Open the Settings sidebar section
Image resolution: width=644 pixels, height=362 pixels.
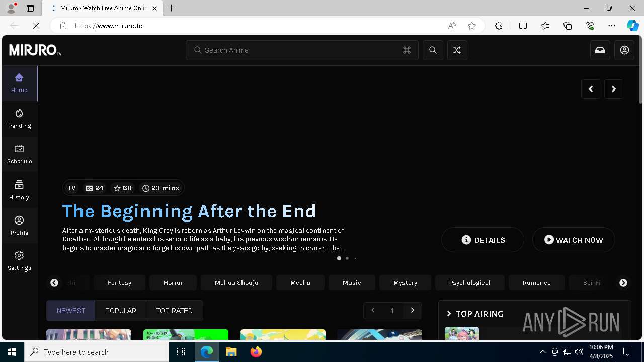click(x=19, y=261)
